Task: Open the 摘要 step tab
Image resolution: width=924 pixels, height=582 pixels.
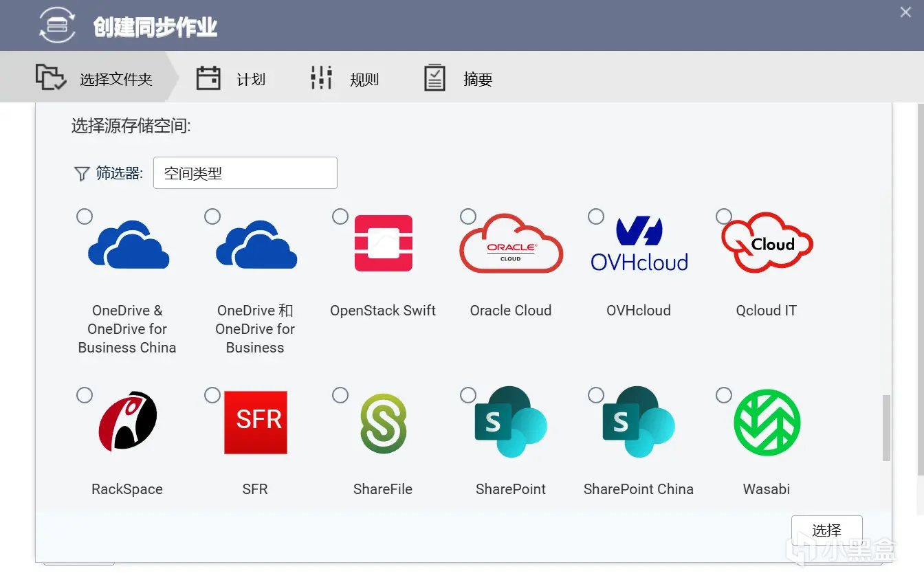Action: pyautogui.click(x=459, y=79)
